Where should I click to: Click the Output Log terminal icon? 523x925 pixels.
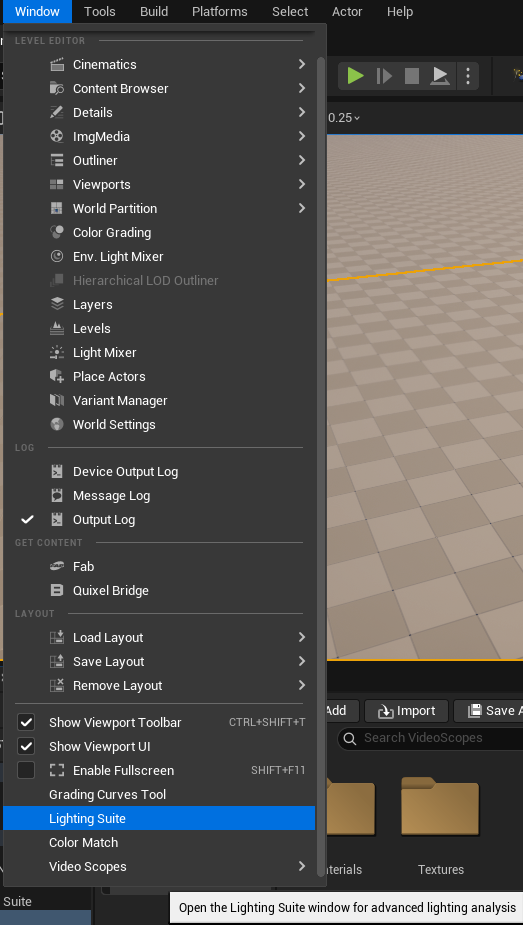pyautogui.click(x=57, y=520)
